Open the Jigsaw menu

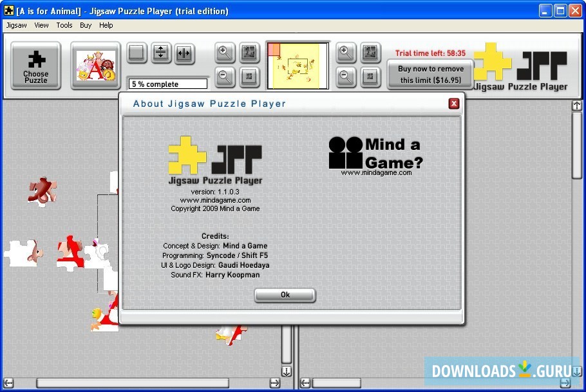16,25
